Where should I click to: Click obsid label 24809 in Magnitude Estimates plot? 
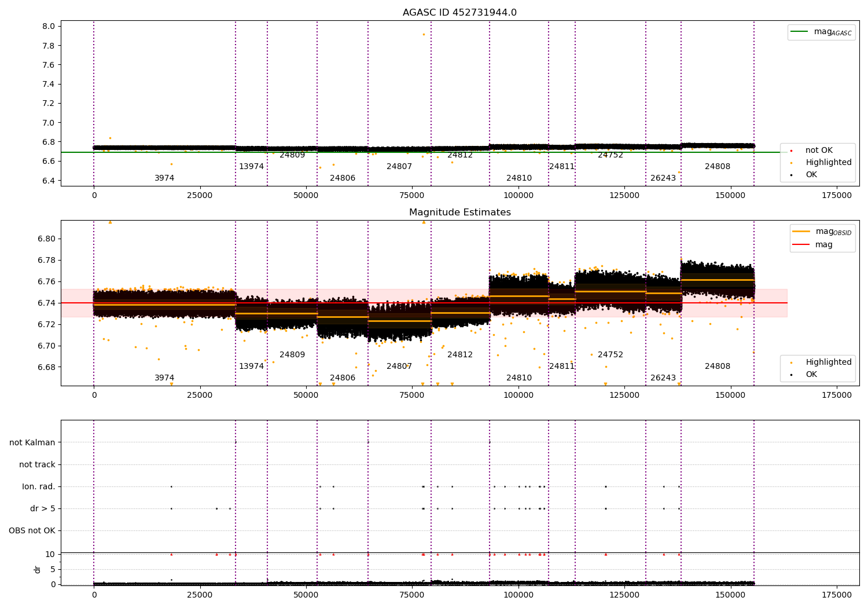(292, 354)
